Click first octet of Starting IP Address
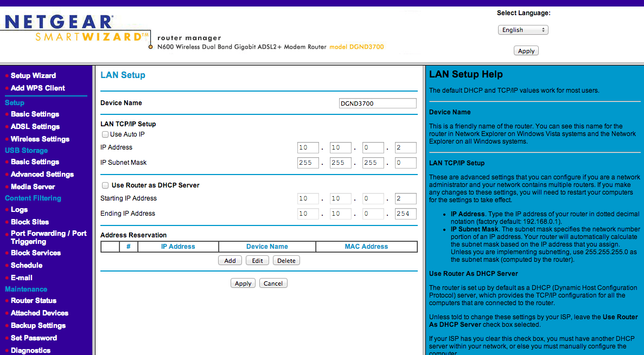 pyautogui.click(x=308, y=198)
